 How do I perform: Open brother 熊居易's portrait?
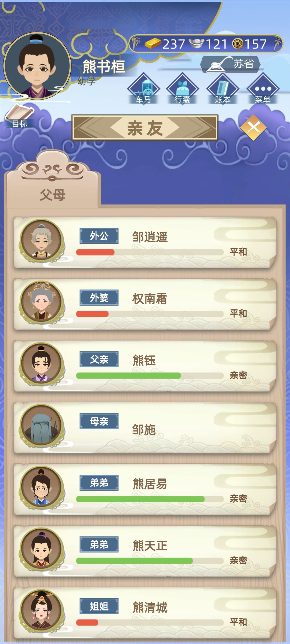(x=41, y=487)
